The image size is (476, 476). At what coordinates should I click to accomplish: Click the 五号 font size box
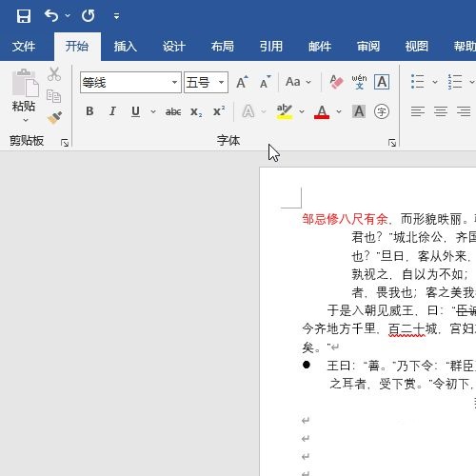point(200,83)
